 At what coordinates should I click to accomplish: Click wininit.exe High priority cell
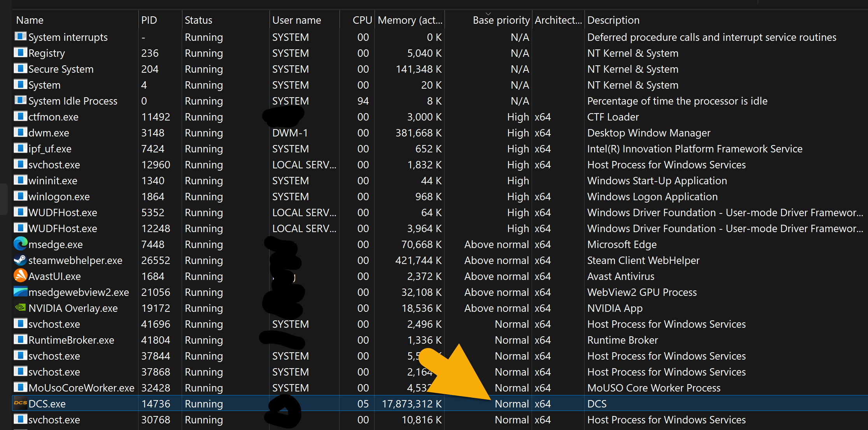click(x=518, y=181)
